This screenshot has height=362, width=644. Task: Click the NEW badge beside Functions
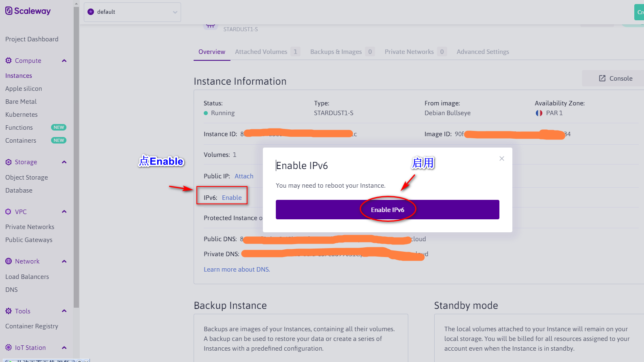click(x=59, y=127)
